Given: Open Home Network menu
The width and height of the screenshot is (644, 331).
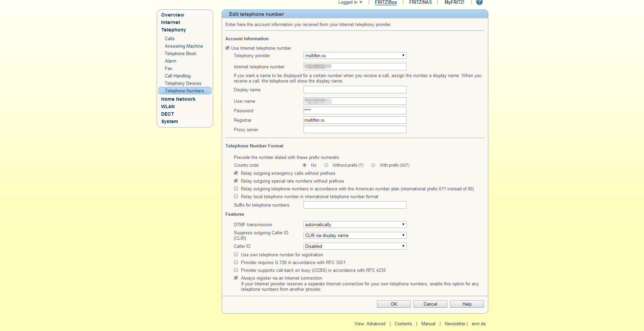Looking at the screenshot, I should 178,99.
